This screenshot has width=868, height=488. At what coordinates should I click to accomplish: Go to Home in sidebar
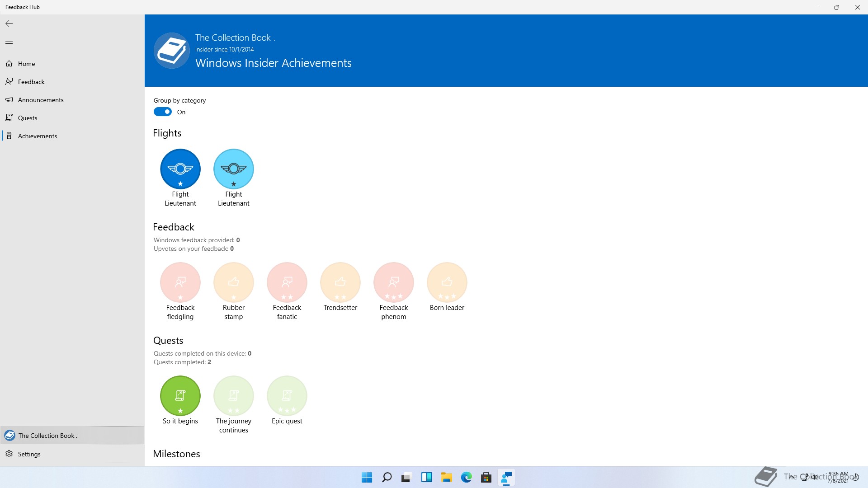tap(27, 64)
